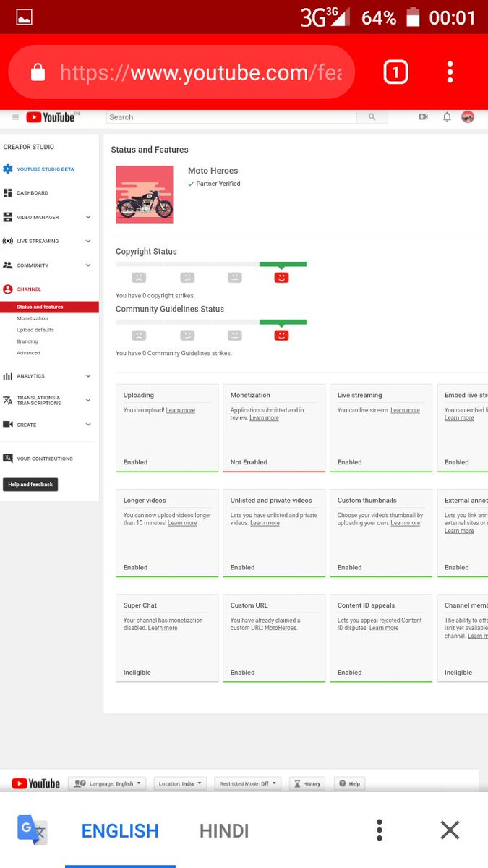Select the HINDI translate tab
This screenshot has height=868, width=488.
coord(224,831)
